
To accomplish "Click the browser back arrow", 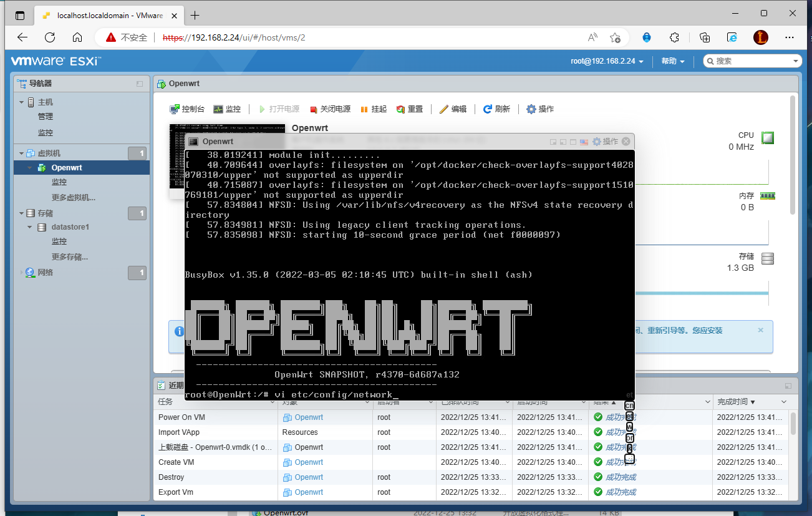I will 22,37.
